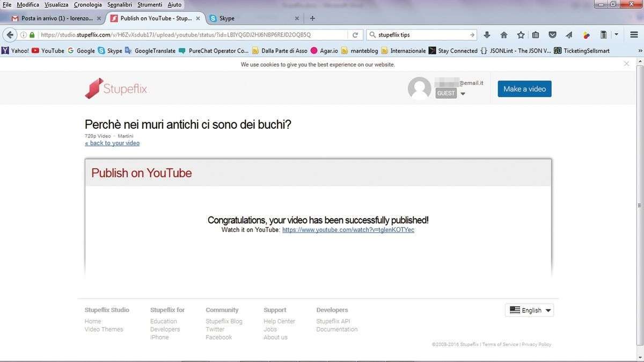The image size is (644, 362).
Task: Open the JSONLint bookmark
Action: click(516, 51)
